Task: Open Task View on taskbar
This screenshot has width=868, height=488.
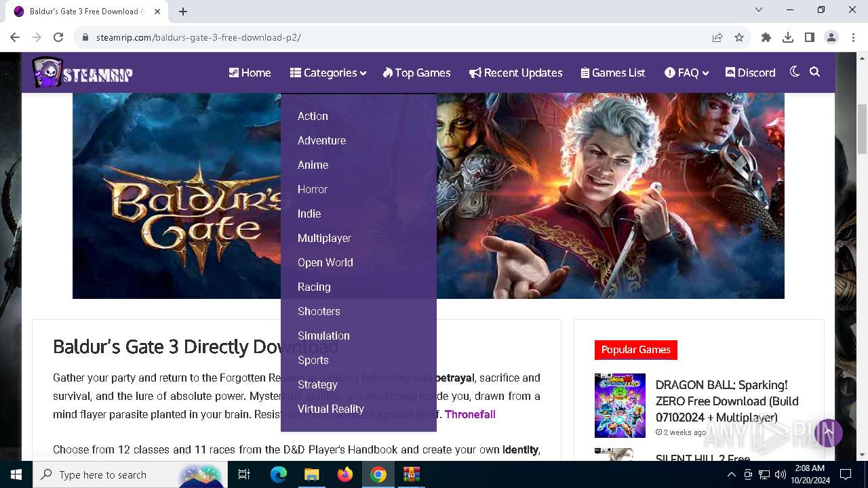Action: (244, 474)
